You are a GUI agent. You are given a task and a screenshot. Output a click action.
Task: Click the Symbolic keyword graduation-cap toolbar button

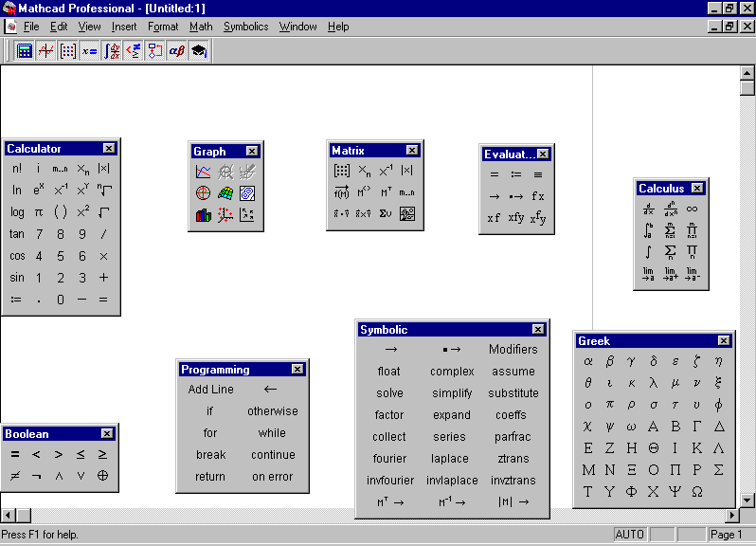coord(199,50)
